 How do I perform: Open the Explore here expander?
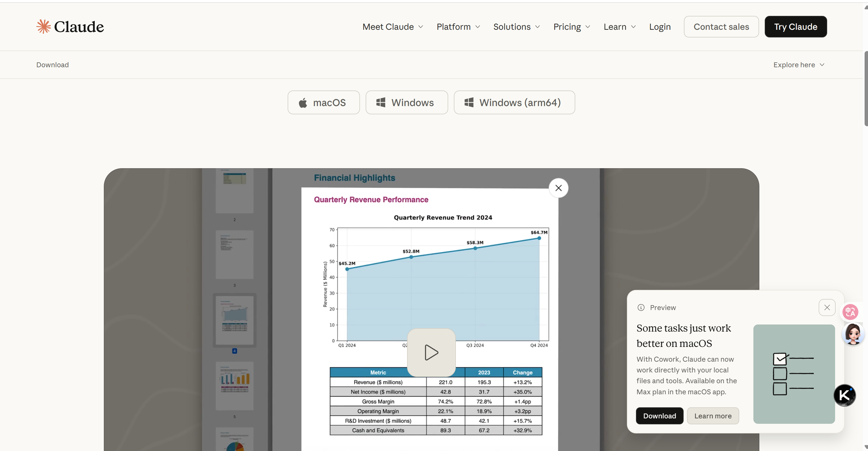[798, 65]
